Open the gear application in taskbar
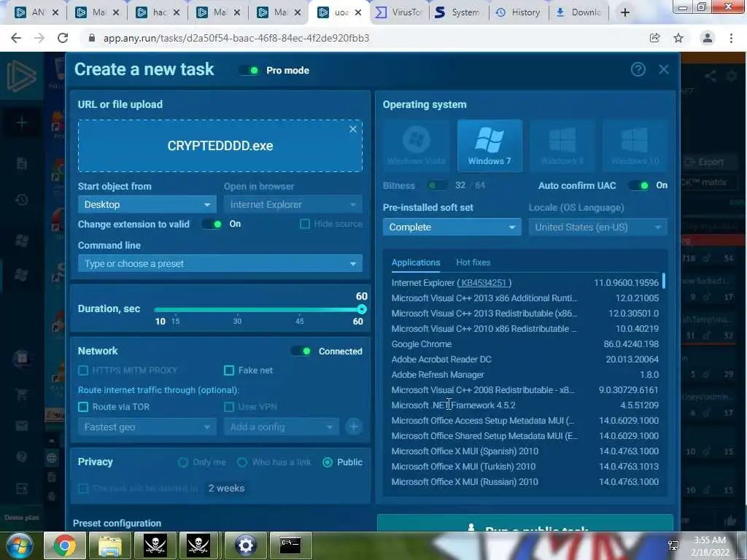This screenshot has height=560, width=747. tap(245, 545)
